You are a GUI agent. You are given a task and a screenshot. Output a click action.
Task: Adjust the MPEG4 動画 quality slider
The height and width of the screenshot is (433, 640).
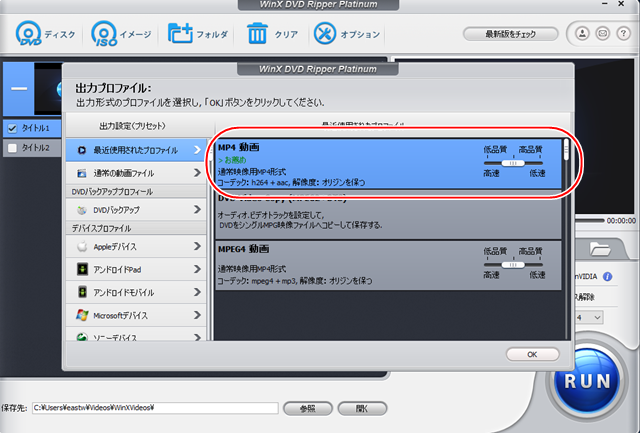pos(513,265)
